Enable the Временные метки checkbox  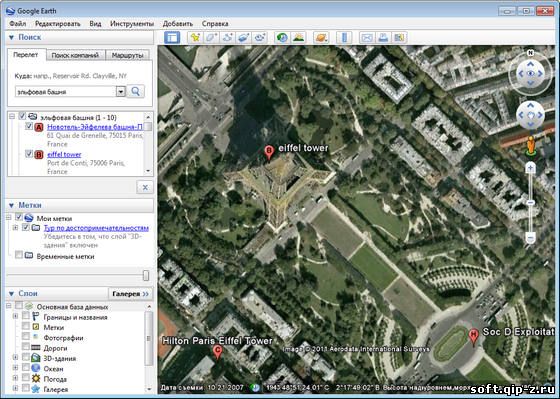(19, 255)
